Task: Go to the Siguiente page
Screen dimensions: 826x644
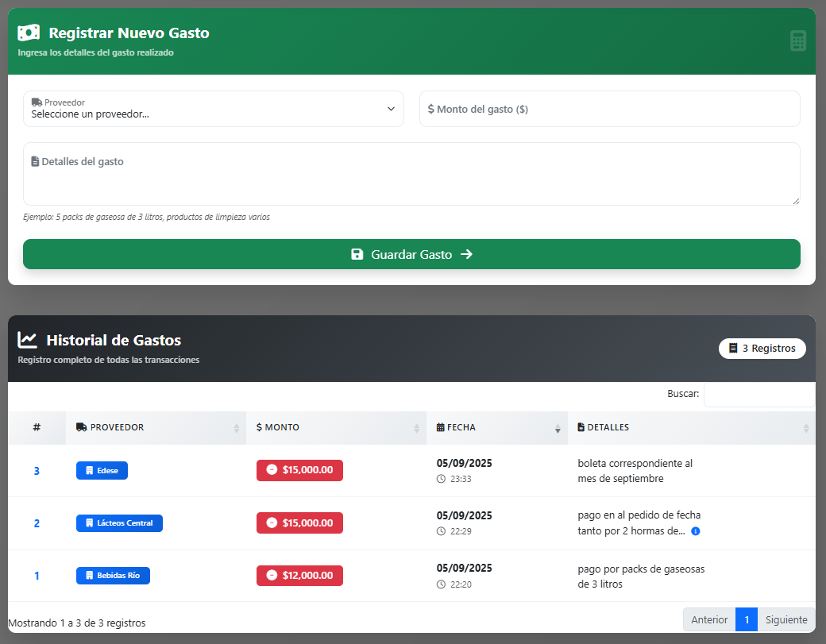Action: [x=785, y=620]
